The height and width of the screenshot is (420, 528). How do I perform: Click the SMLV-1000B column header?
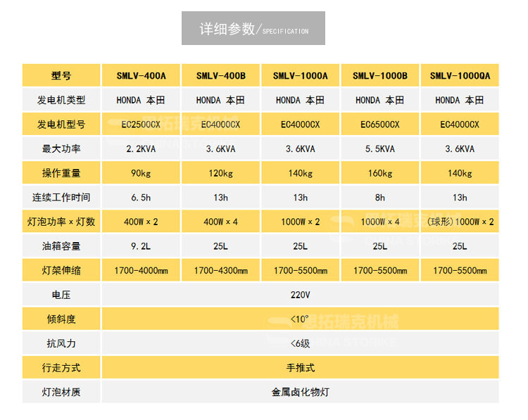pos(380,76)
